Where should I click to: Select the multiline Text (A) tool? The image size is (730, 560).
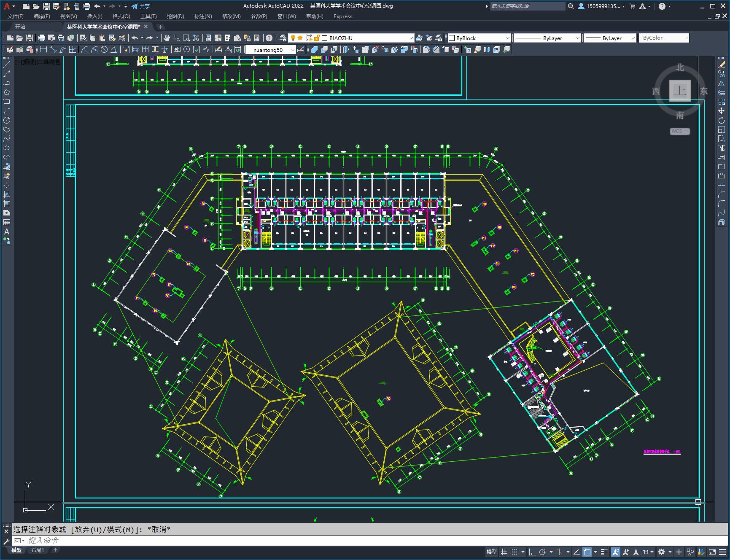7,232
